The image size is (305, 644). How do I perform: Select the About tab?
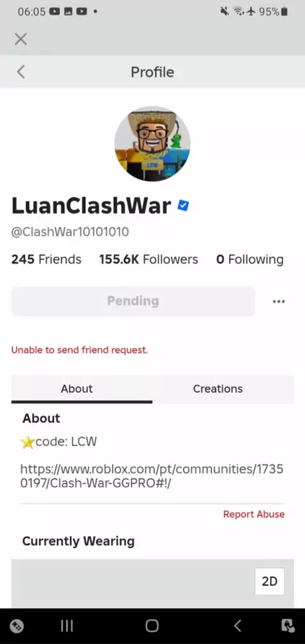[77, 389]
